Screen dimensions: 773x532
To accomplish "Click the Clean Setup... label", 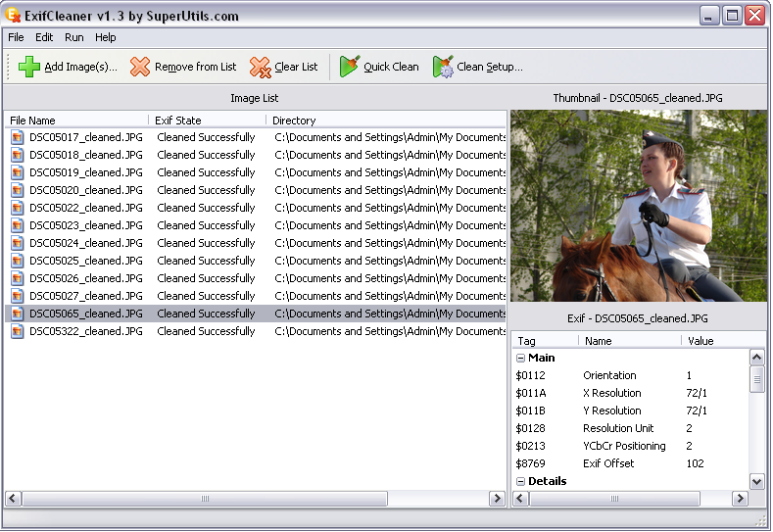I will pos(490,67).
